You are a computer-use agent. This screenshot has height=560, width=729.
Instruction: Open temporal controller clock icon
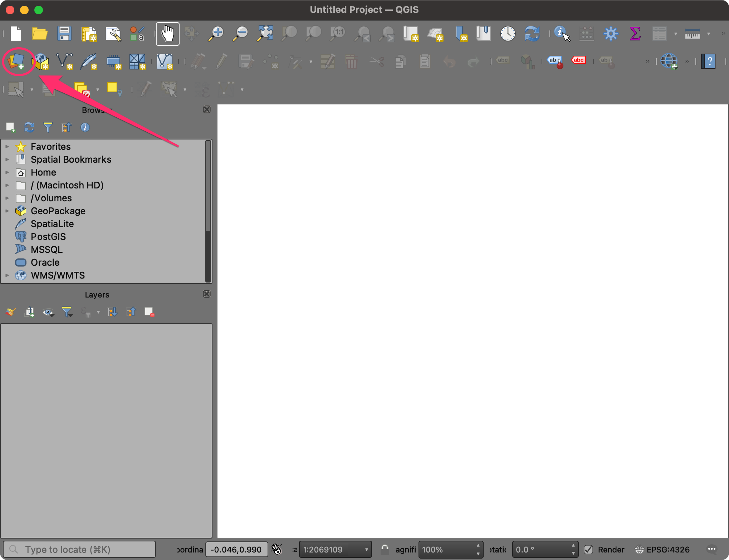pos(508,34)
